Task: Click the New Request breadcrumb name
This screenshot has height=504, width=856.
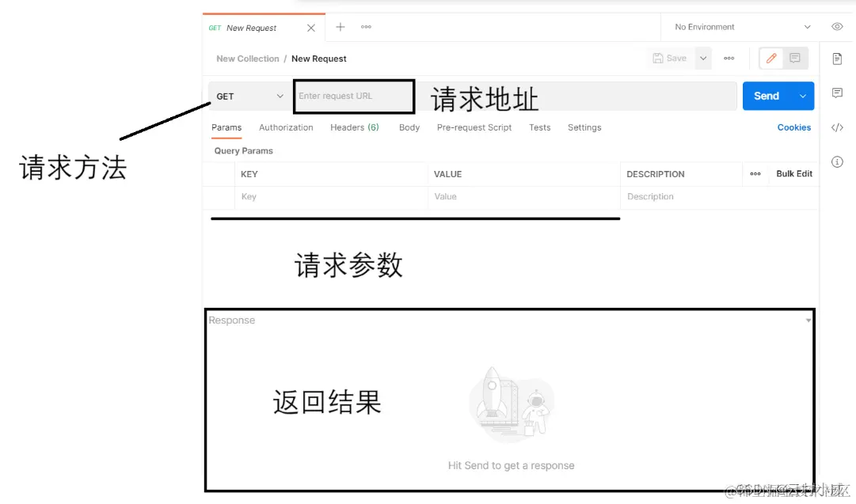Action: click(319, 59)
